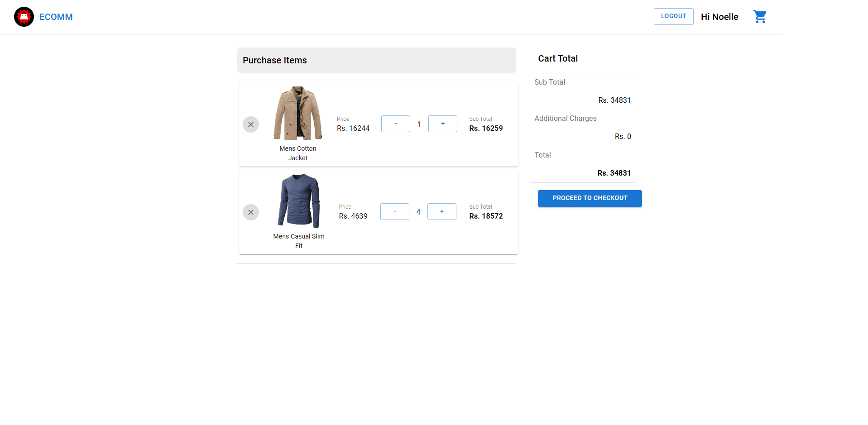The width and height of the screenshot is (868, 425).
Task: Increase quantity of Mens Casual Slim Fit
Action: point(441,212)
